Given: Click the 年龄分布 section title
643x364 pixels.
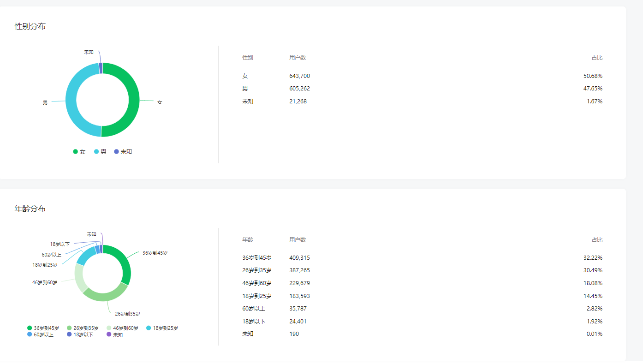Looking at the screenshot, I should click(x=30, y=209).
